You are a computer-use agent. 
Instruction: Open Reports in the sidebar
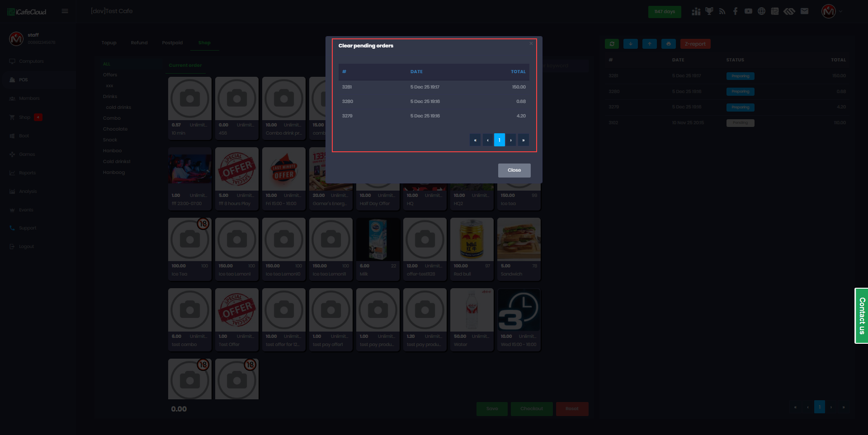click(27, 173)
